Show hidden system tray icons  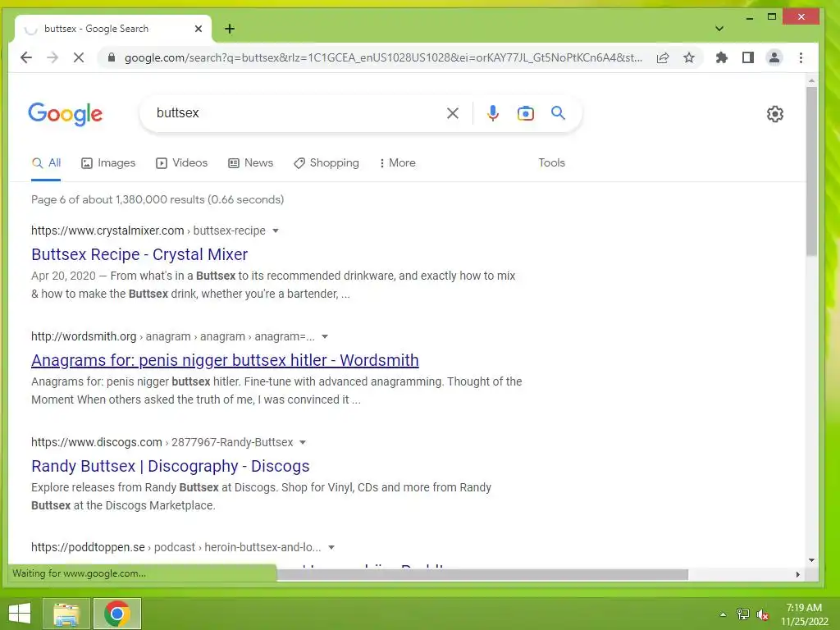click(x=723, y=614)
